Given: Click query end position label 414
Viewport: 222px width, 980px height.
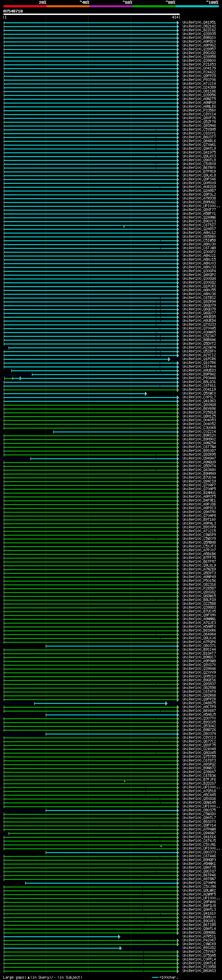Looking at the screenshot, I should coord(175,17).
